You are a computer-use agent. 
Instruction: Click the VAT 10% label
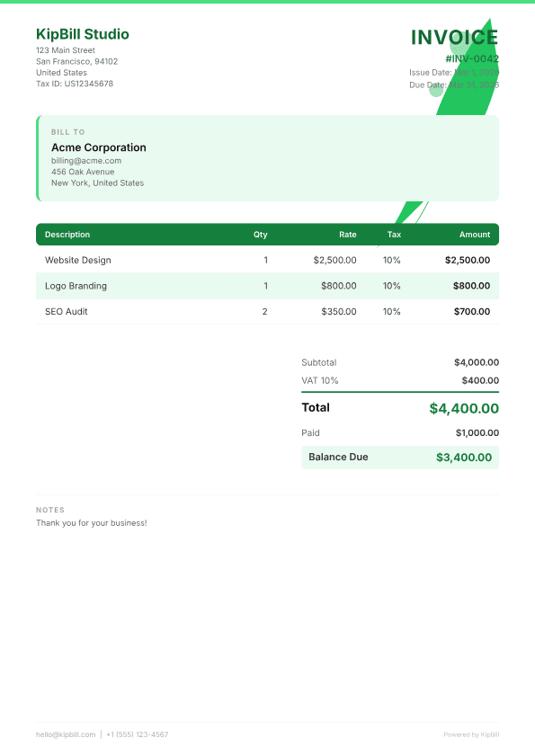tap(320, 380)
